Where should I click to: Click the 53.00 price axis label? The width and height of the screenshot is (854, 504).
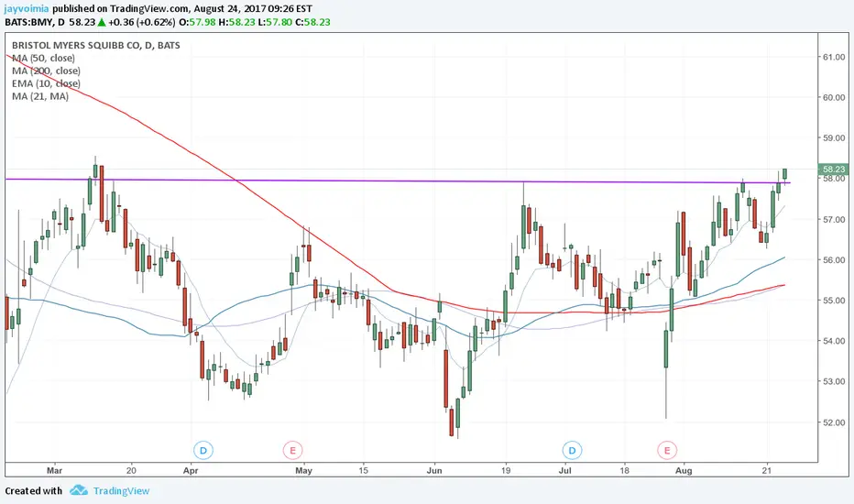[x=834, y=382]
